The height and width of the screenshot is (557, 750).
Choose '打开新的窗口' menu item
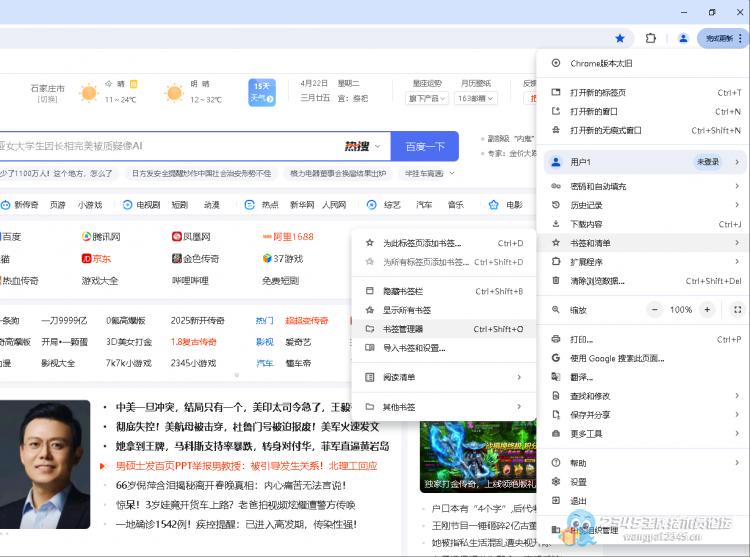tap(642, 111)
